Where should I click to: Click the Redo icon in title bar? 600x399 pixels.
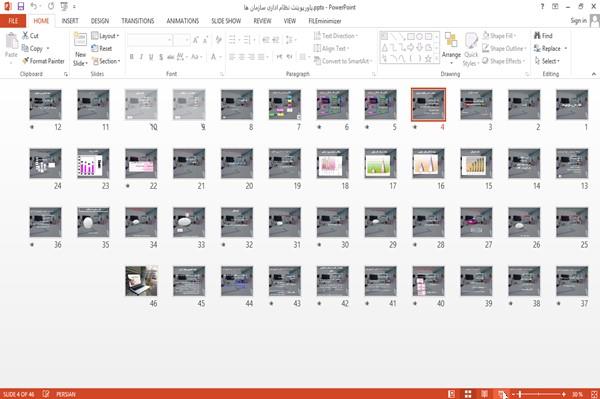51,7
